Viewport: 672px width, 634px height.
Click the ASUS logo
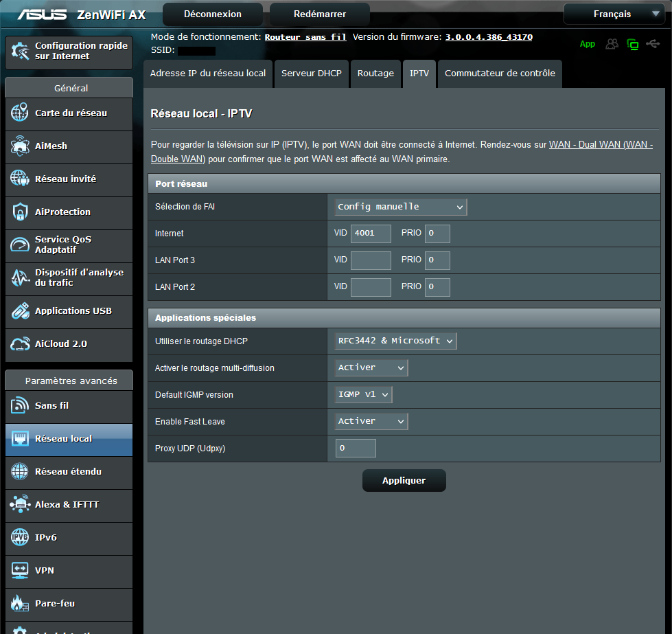click(x=42, y=14)
